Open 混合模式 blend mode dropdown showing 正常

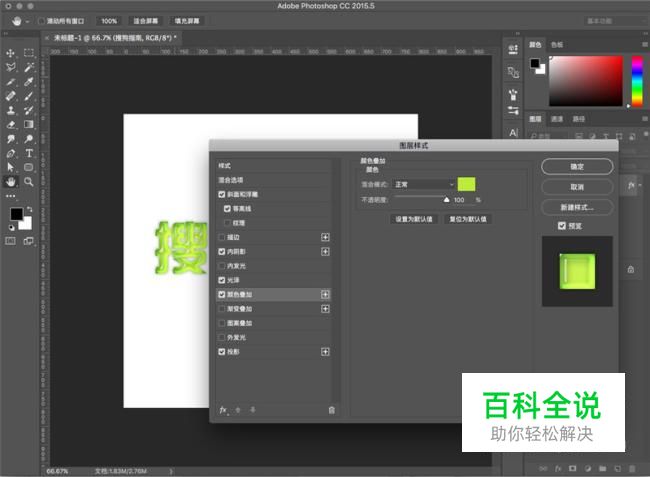423,184
